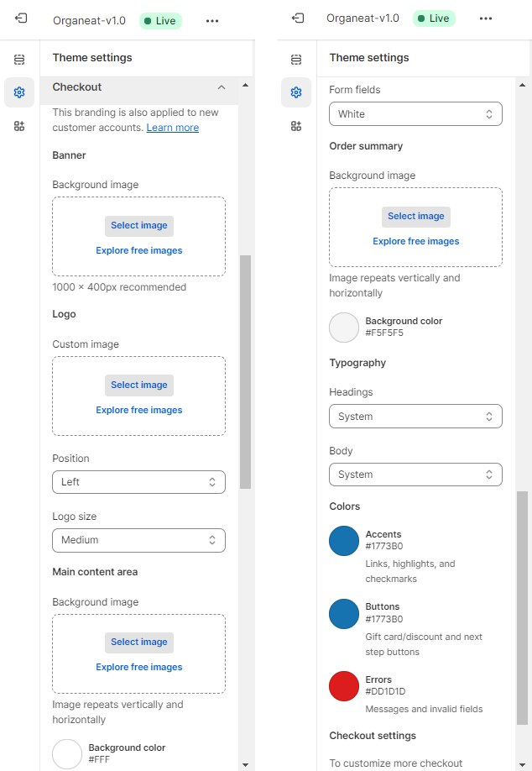The image size is (532, 771).
Task: Explore free images for Order summary
Action: [416, 241]
